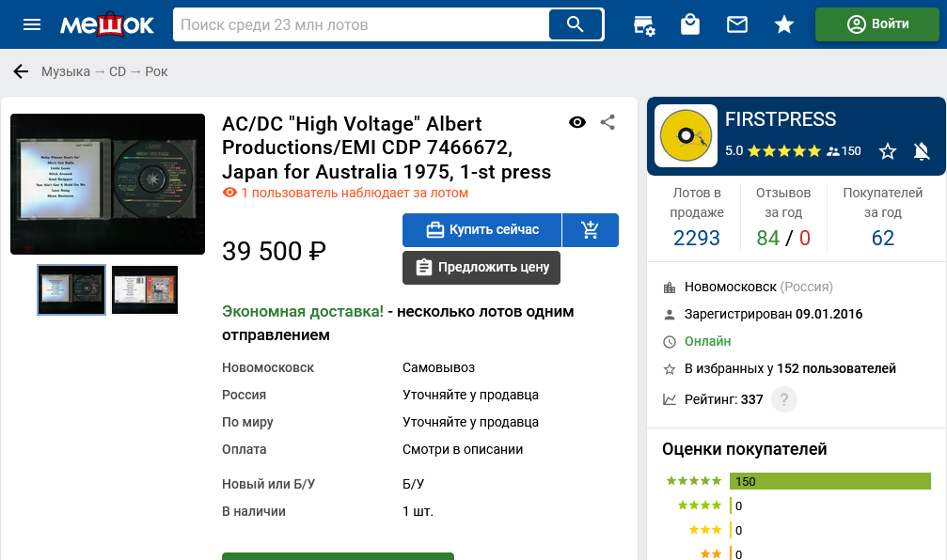Click the 'Рейтинг: 337' text
Image resolution: width=947 pixels, height=560 pixels.
(x=723, y=399)
